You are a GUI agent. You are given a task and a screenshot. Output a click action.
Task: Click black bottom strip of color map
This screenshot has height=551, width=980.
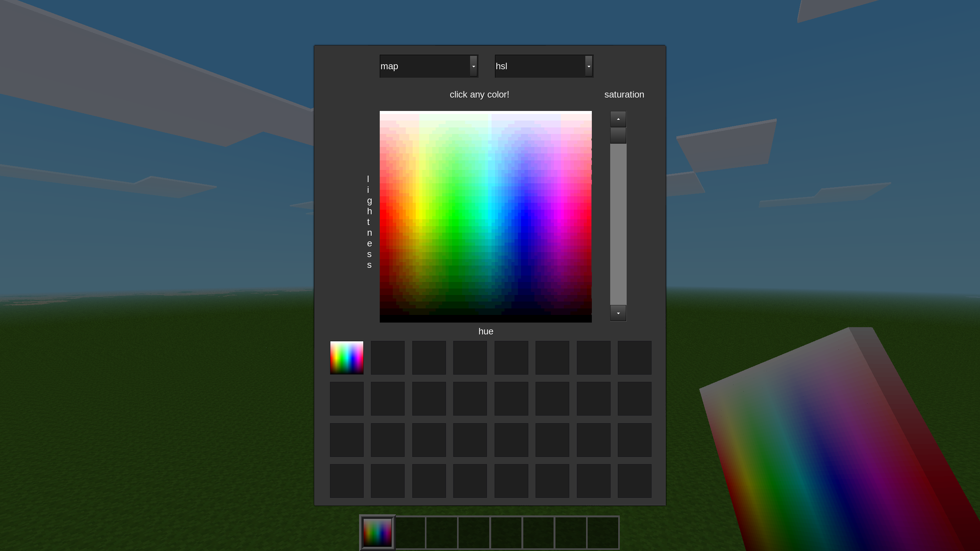(x=485, y=319)
